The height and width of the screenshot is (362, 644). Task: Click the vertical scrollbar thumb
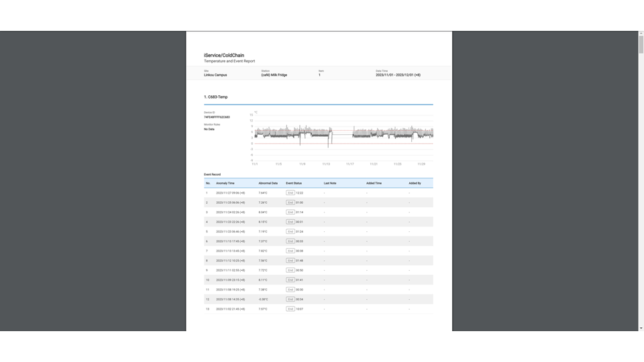click(x=641, y=44)
